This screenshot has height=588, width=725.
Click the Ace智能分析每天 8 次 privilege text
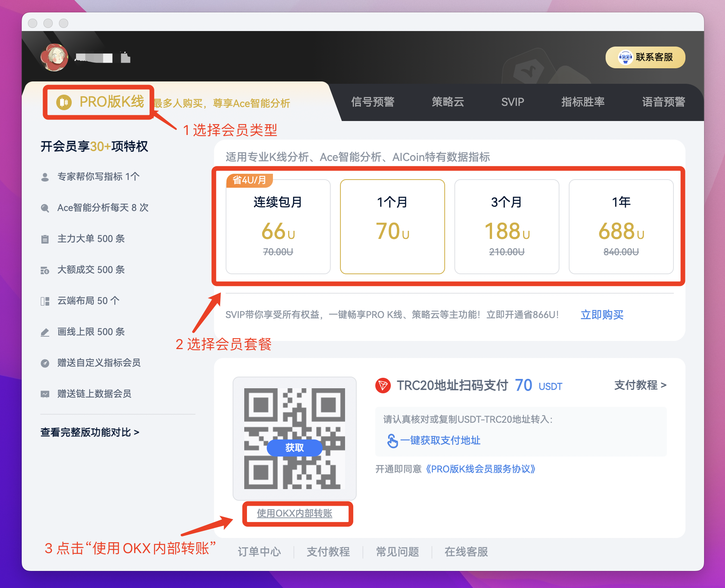pos(103,208)
